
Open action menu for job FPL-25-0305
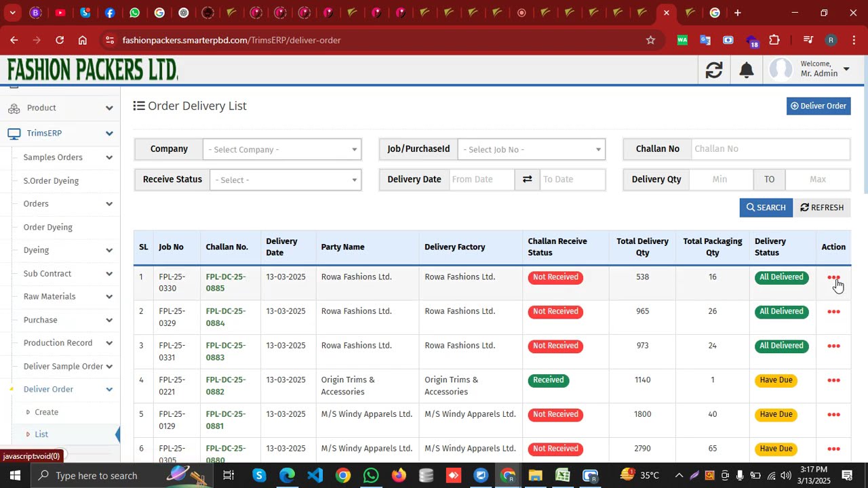coord(833,449)
